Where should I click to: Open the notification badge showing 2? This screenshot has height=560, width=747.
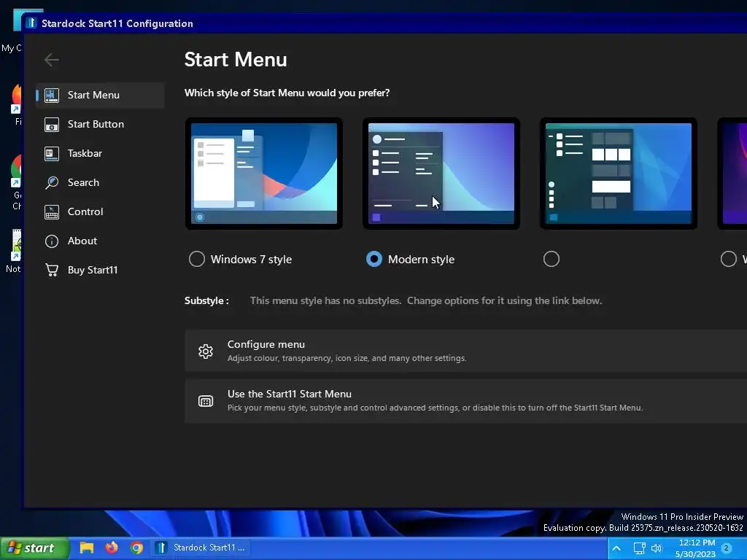tap(727, 548)
